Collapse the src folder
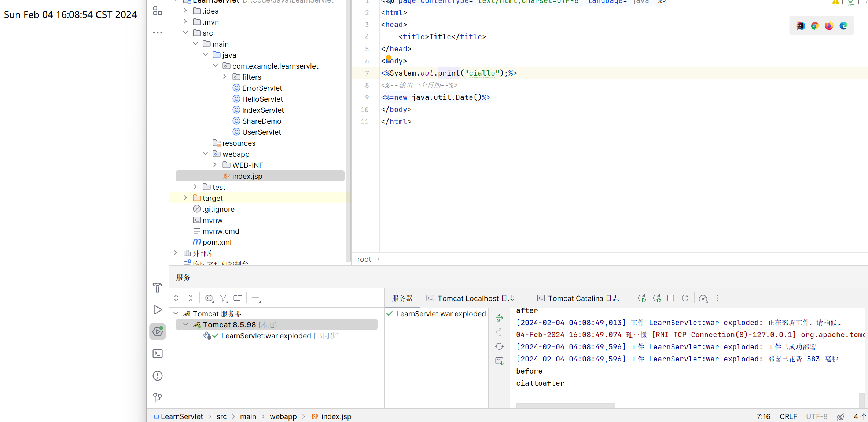 pyautogui.click(x=185, y=33)
